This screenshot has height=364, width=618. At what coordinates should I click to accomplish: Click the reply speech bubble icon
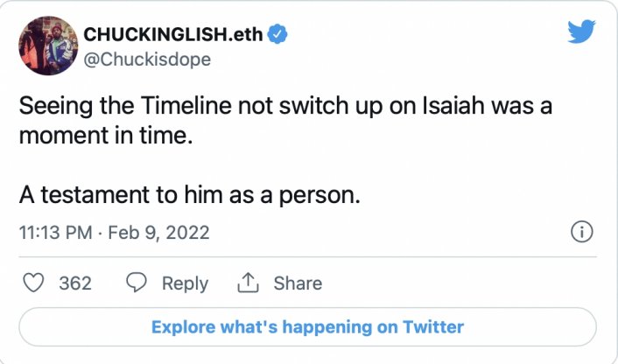click(x=137, y=283)
